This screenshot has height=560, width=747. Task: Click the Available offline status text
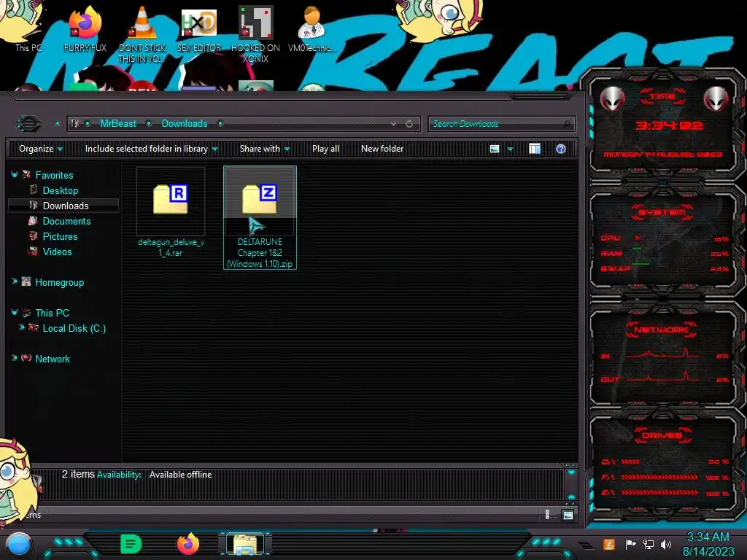tap(181, 474)
